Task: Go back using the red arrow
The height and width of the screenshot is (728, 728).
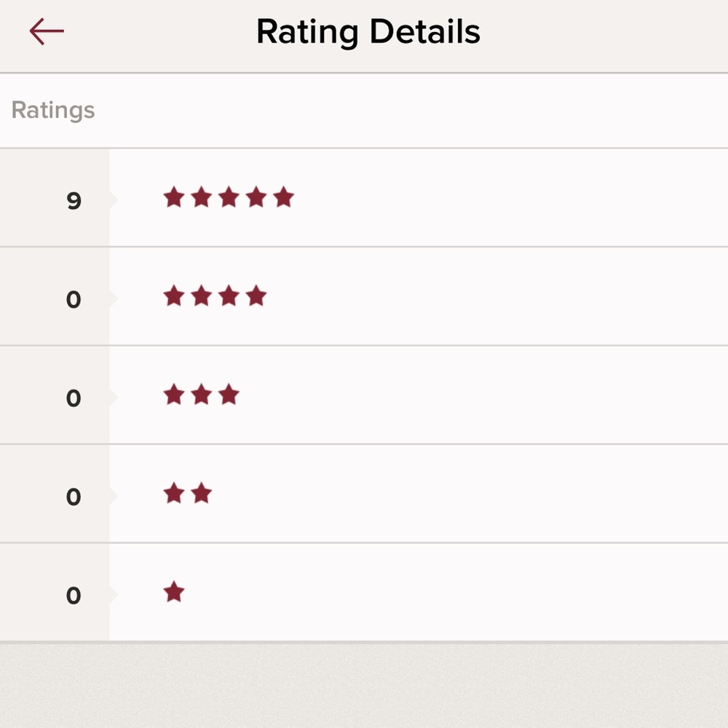Action: 47,31
